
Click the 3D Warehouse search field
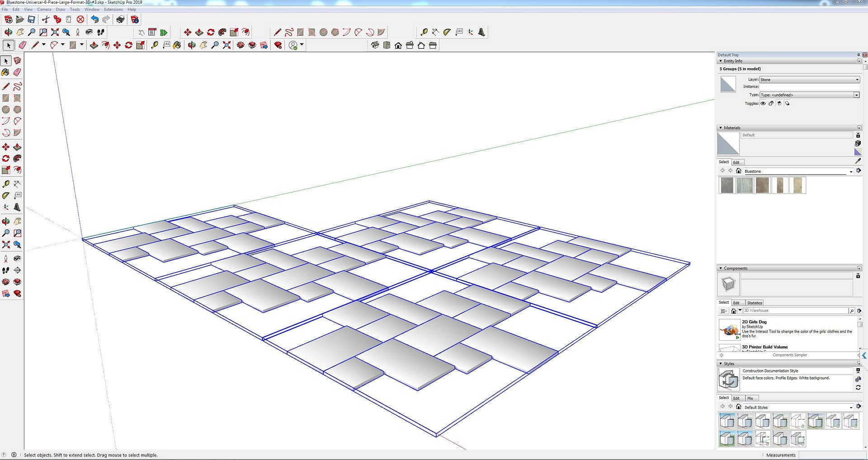click(795, 310)
